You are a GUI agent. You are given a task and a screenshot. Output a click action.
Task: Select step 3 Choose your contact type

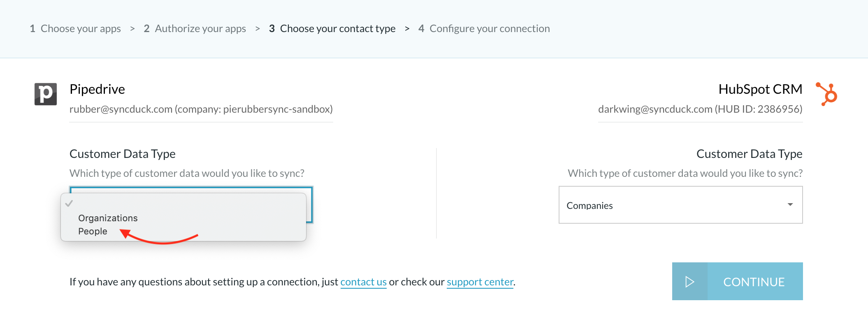332,29
